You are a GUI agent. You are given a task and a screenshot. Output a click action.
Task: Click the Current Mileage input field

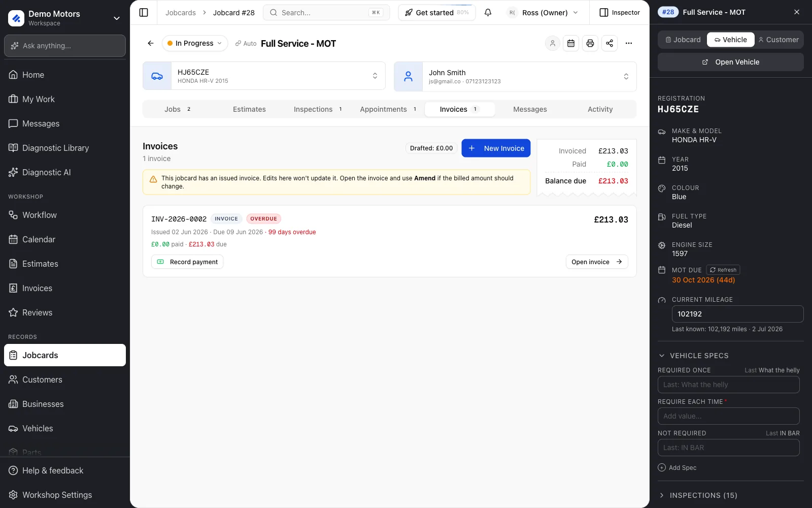pos(738,314)
